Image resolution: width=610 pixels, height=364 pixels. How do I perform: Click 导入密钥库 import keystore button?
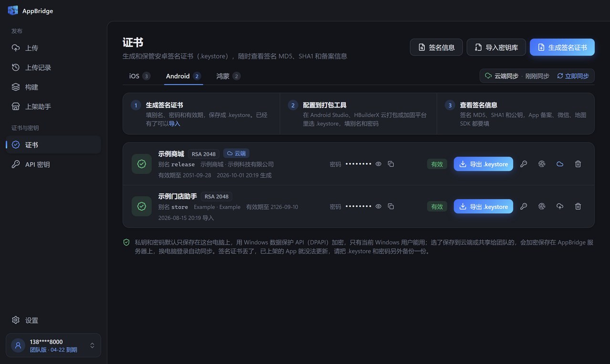coord(496,47)
